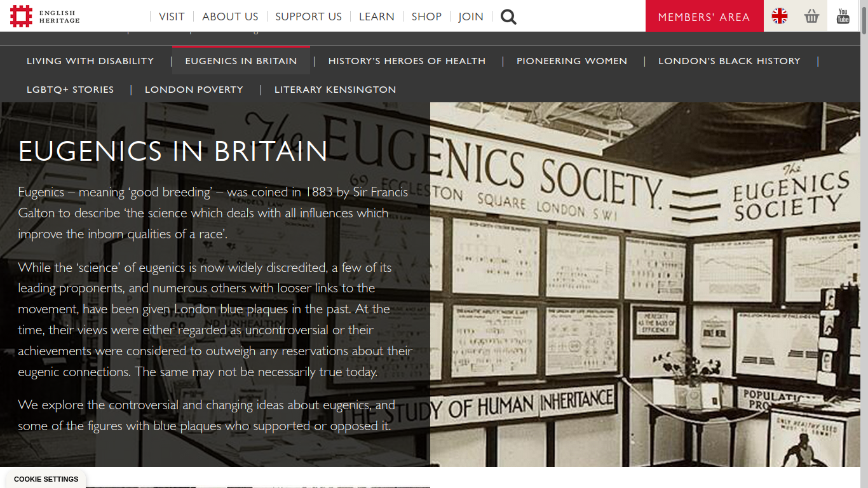The image size is (868, 488).
Task: Open the Learn menu
Action: (x=377, y=17)
